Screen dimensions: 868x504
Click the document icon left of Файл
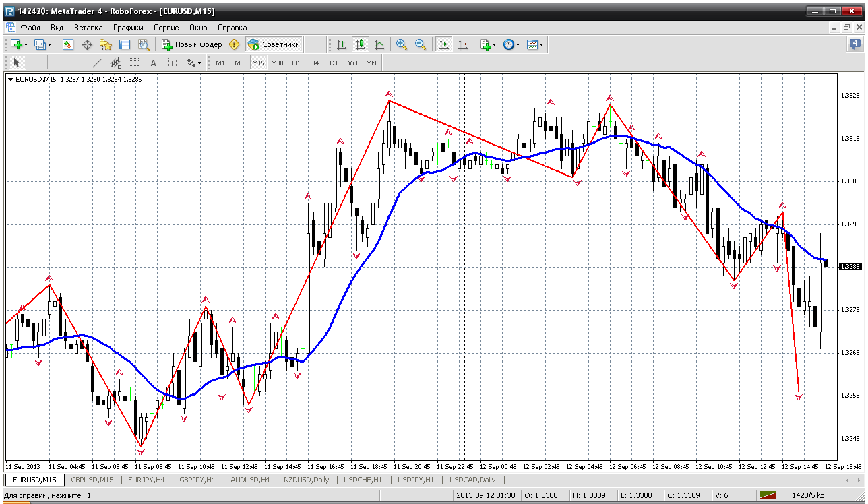(10, 28)
